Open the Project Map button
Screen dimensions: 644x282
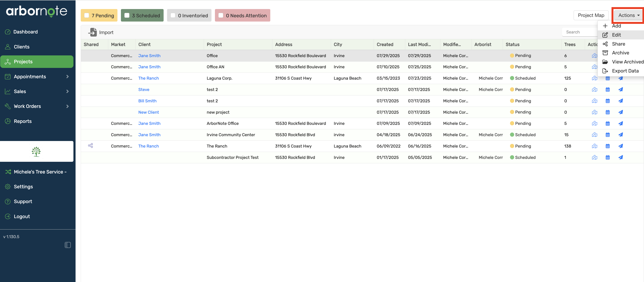591,16
